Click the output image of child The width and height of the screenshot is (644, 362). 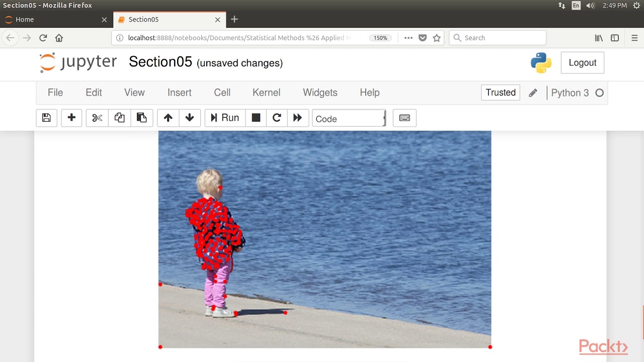325,239
